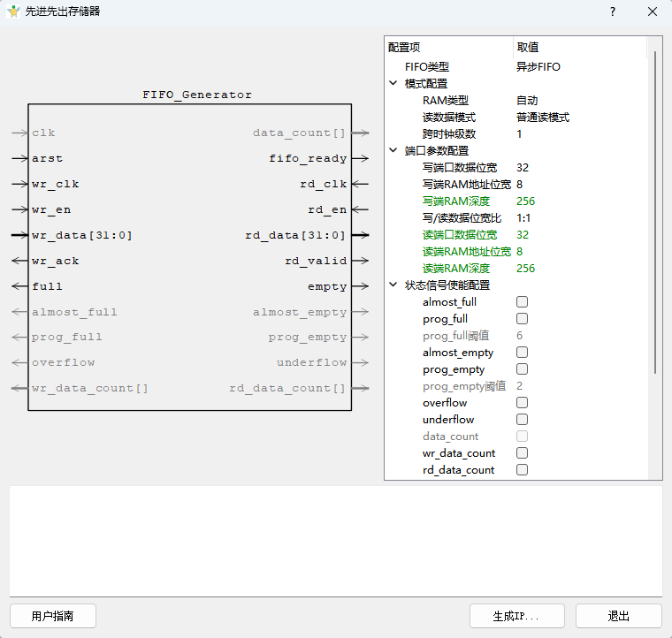Click the 生成IP... button
This screenshot has height=638, width=672.
click(517, 616)
